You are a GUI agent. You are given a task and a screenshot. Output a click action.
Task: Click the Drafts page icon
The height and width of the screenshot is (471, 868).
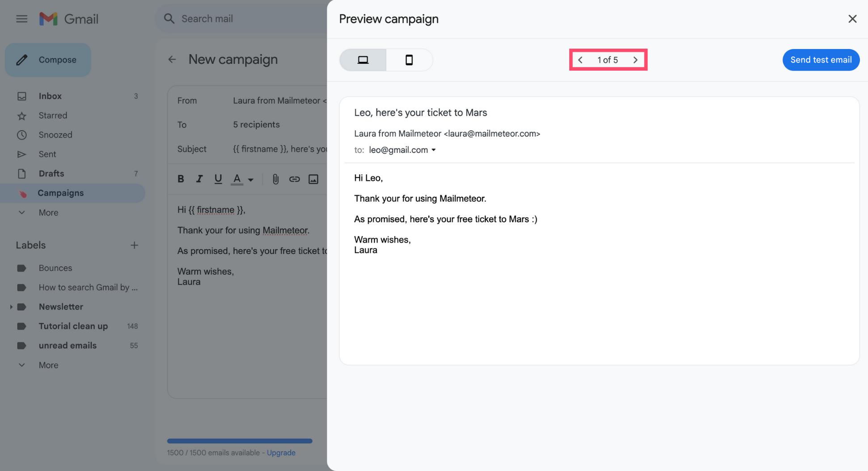21,173
